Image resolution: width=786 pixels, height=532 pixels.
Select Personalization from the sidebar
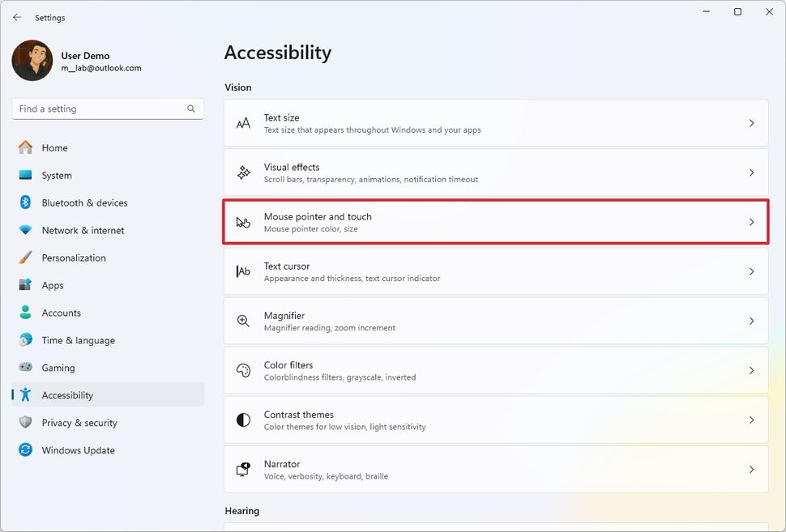[x=73, y=257]
